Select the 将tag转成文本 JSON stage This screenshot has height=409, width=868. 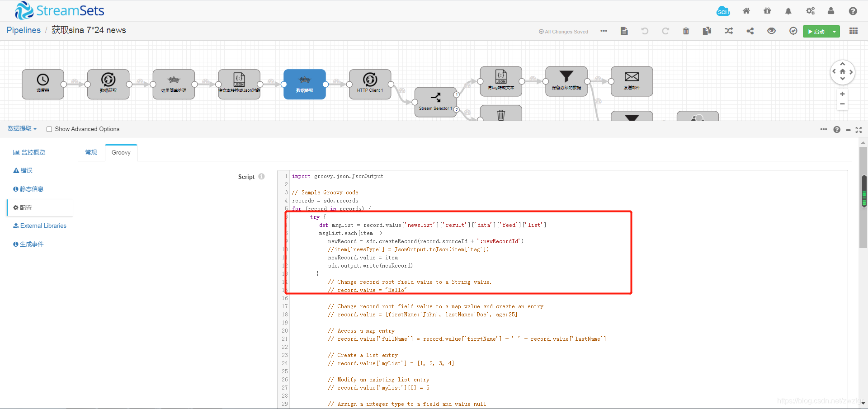[501, 81]
